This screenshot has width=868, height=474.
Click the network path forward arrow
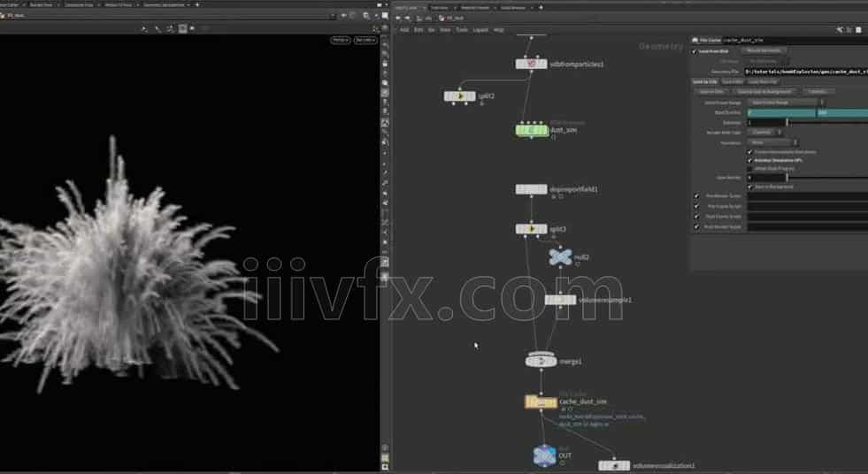(x=407, y=19)
